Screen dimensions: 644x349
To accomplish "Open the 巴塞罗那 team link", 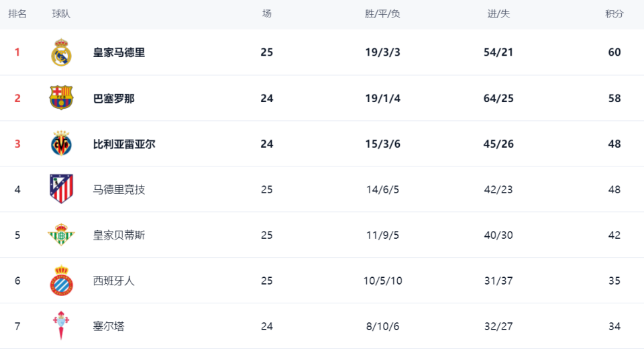I will click(x=113, y=98).
